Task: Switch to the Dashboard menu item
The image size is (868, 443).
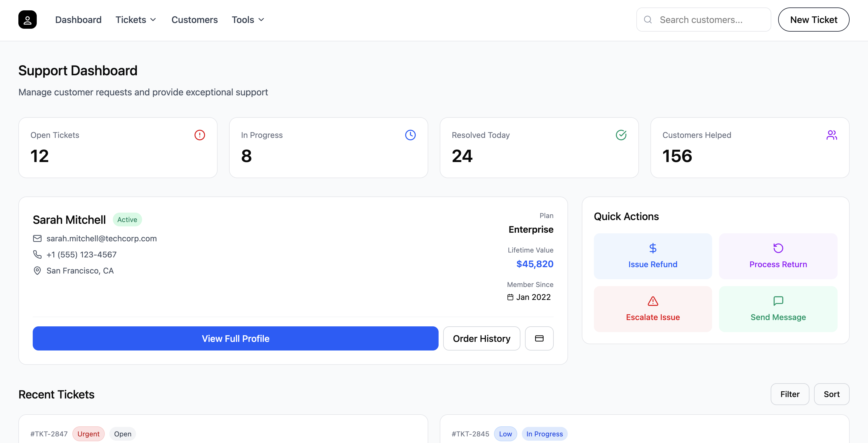Action: pyautogui.click(x=78, y=20)
